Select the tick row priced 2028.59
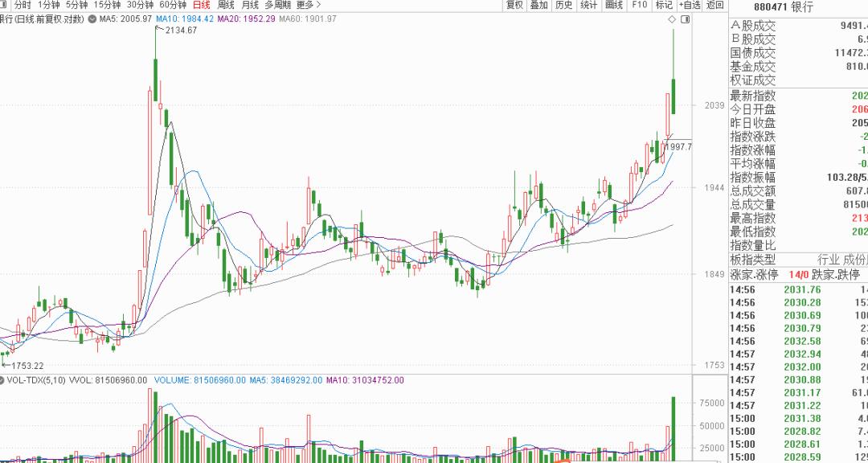 click(798, 457)
